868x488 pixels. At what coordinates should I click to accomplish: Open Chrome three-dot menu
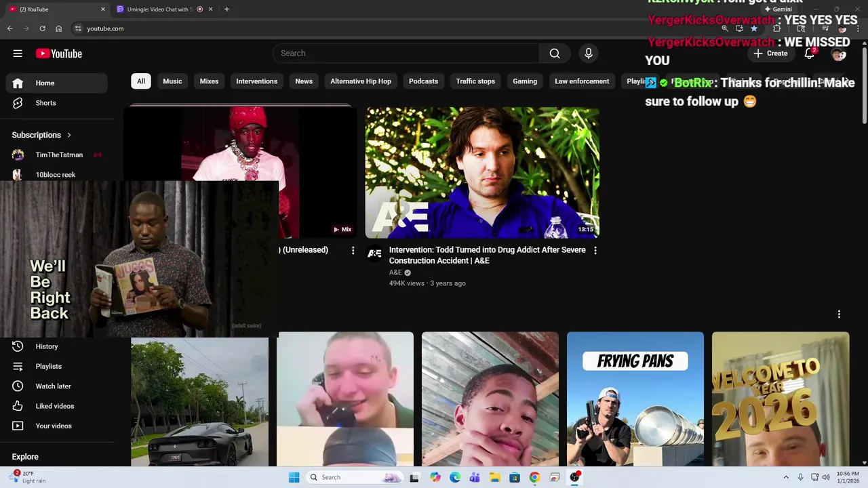(x=858, y=28)
